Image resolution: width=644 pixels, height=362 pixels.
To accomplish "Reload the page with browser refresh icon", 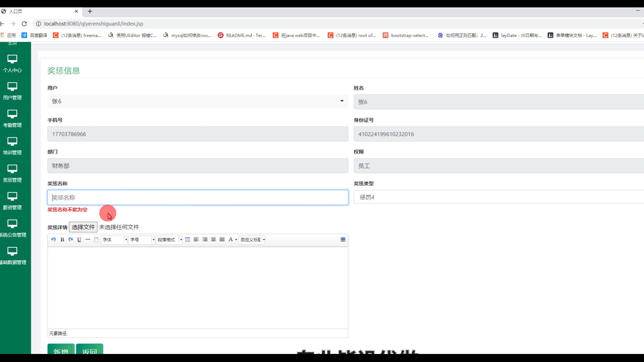I will click(24, 24).
